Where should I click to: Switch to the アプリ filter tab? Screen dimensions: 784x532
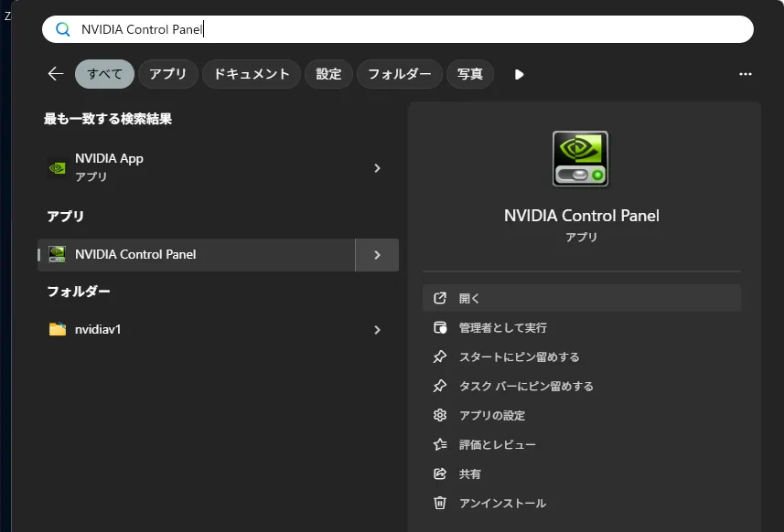pos(167,74)
